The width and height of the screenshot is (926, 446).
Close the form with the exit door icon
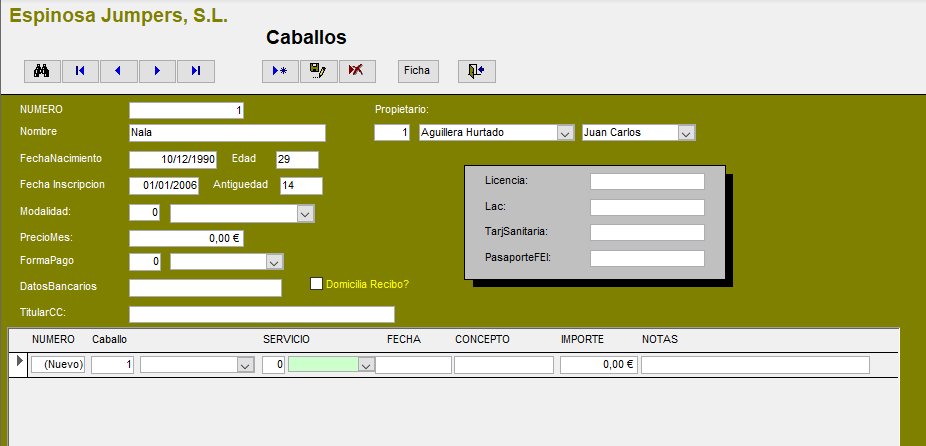[477, 71]
